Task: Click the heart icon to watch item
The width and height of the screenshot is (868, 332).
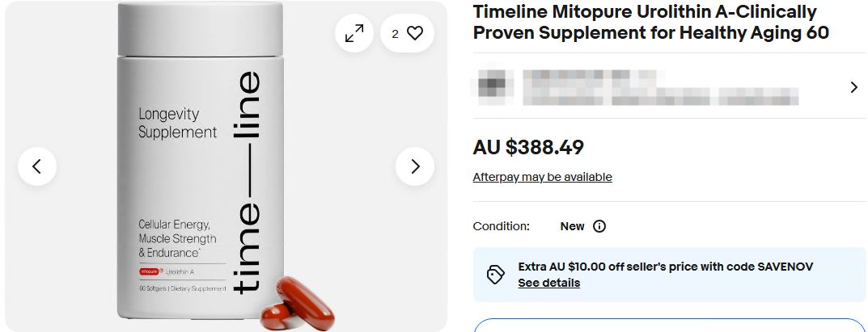Action: (415, 33)
